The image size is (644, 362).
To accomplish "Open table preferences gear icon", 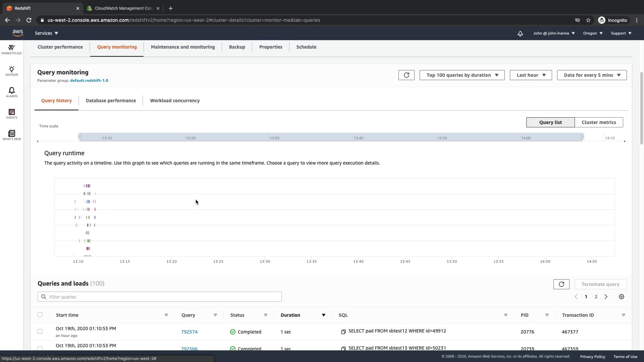I will (x=621, y=297).
